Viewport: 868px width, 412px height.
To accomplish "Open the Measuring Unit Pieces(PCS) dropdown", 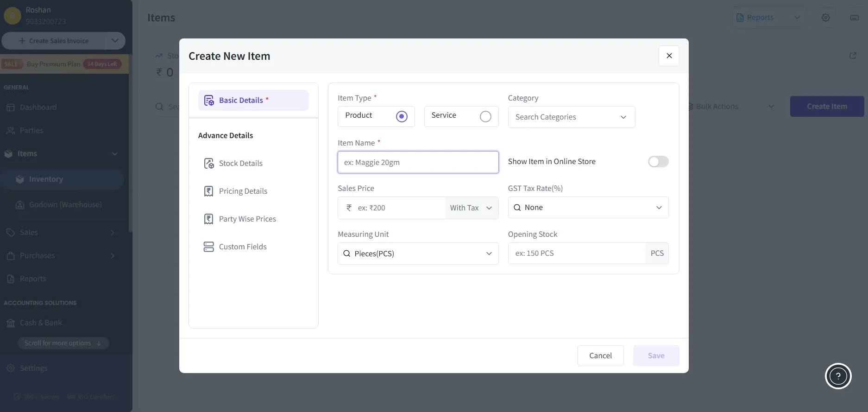I will point(418,254).
